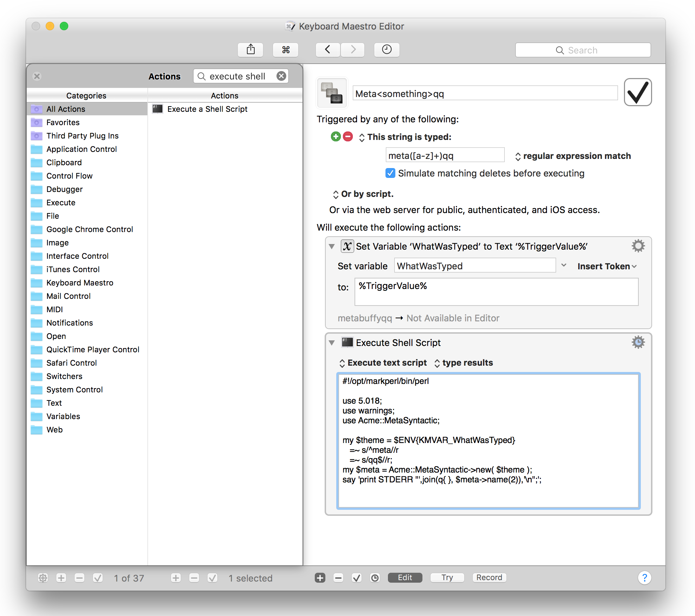This screenshot has width=695, height=616.
Task: Click the typed string field 'meta([a-z]+)qq'
Action: [445, 155]
